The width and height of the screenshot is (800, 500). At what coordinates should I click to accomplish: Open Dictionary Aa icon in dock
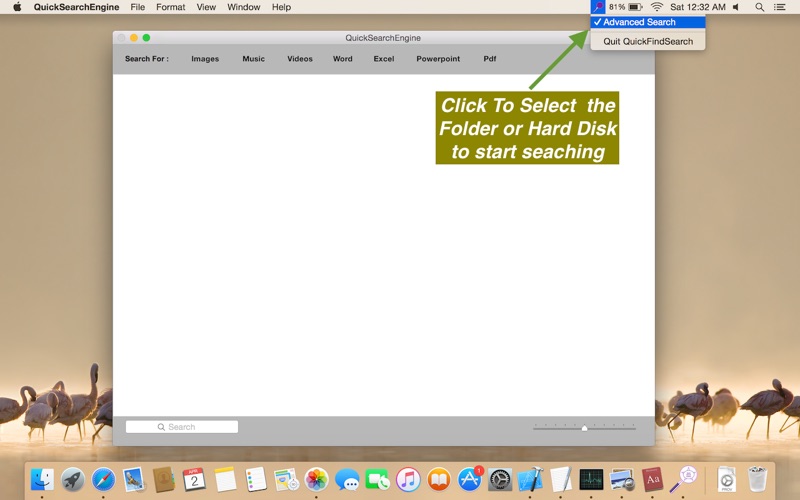(x=653, y=480)
